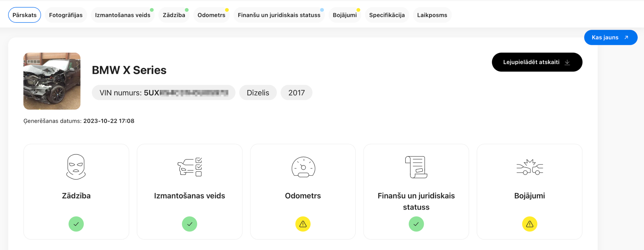Click yellow warning badge under Odometrs

[x=303, y=224]
